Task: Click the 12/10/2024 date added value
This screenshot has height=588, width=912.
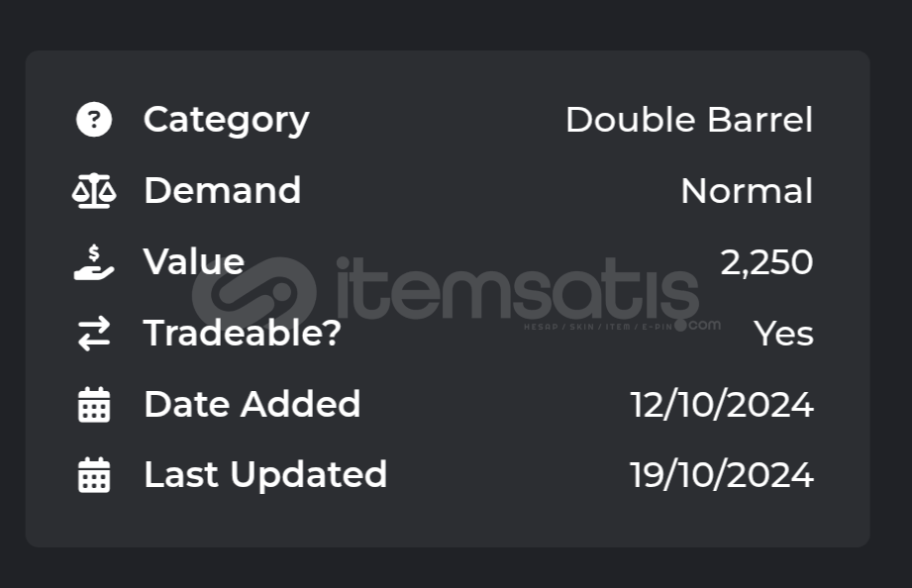Action: [x=721, y=404]
